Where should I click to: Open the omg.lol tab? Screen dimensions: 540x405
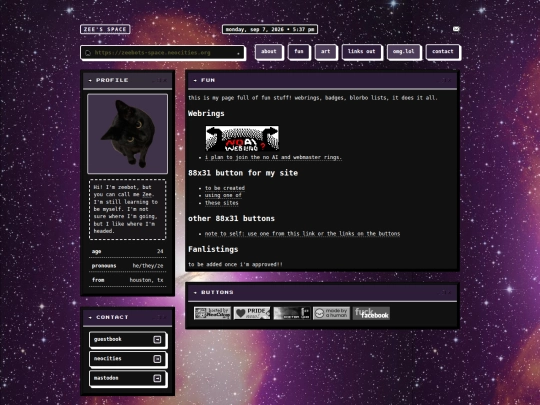404,52
